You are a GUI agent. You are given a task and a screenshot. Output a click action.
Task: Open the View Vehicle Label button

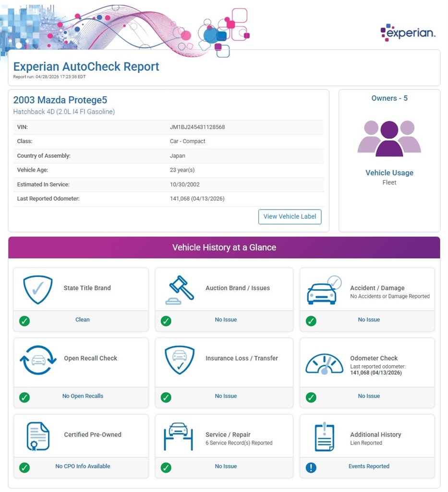tap(290, 217)
